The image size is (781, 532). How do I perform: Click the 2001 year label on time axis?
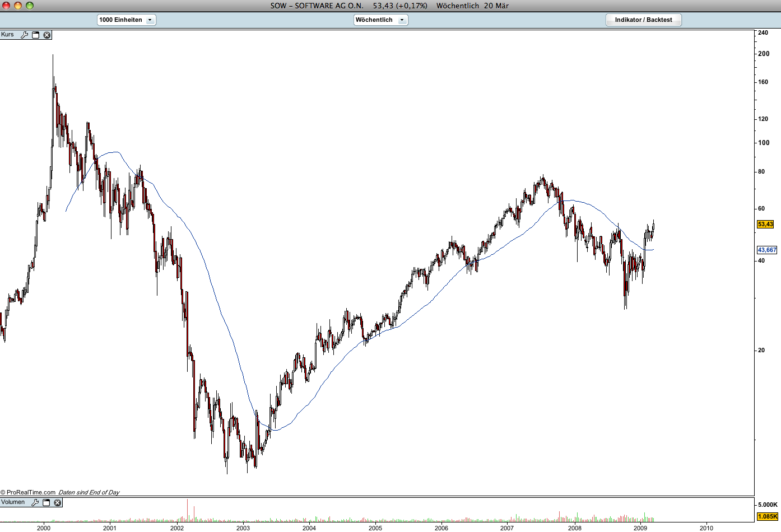pyautogui.click(x=110, y=528)
